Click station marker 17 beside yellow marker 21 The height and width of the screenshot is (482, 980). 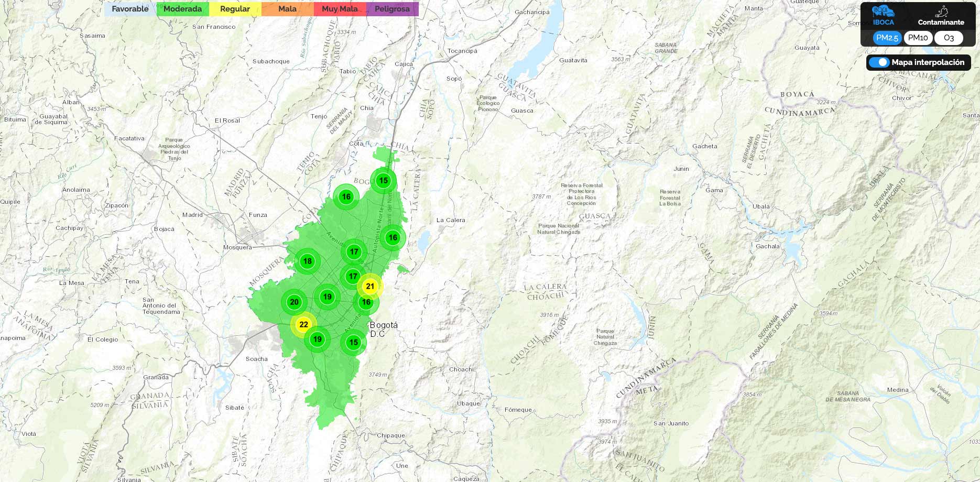(353, 276)
